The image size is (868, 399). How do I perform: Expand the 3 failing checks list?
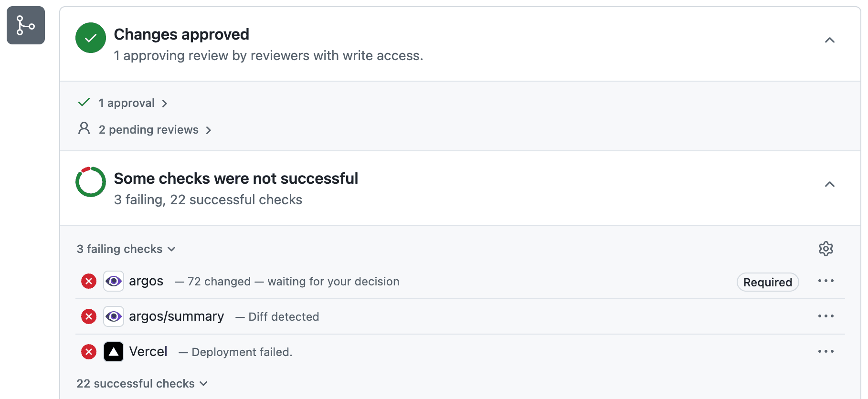126,249
